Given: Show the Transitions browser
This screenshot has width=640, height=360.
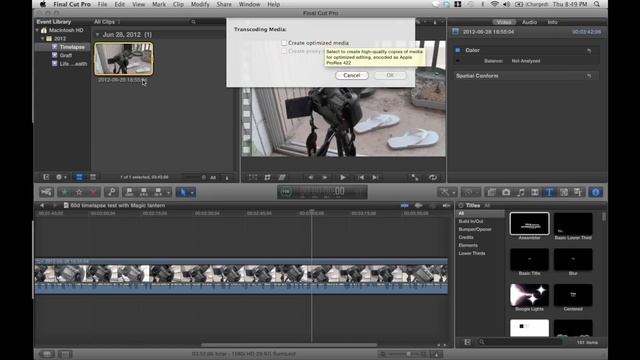Looking at the screenshot, I should click(535, 192).
